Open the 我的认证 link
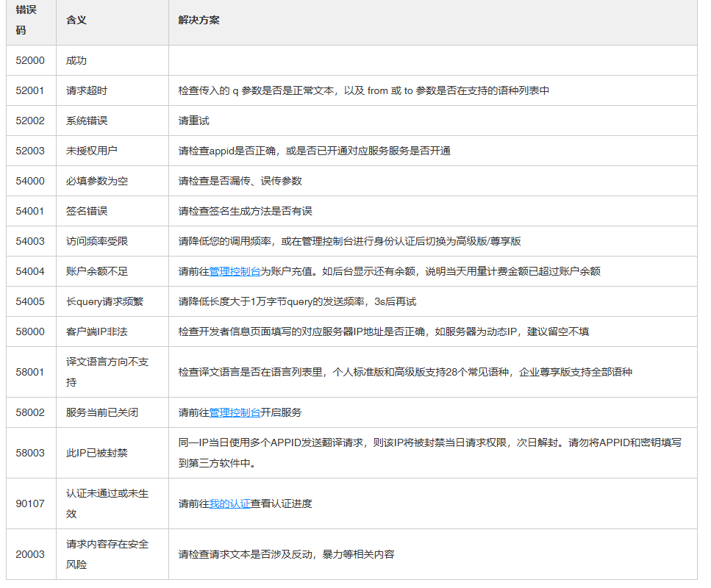Viewport: 711px width, 588px height. (x=229, y=503)
